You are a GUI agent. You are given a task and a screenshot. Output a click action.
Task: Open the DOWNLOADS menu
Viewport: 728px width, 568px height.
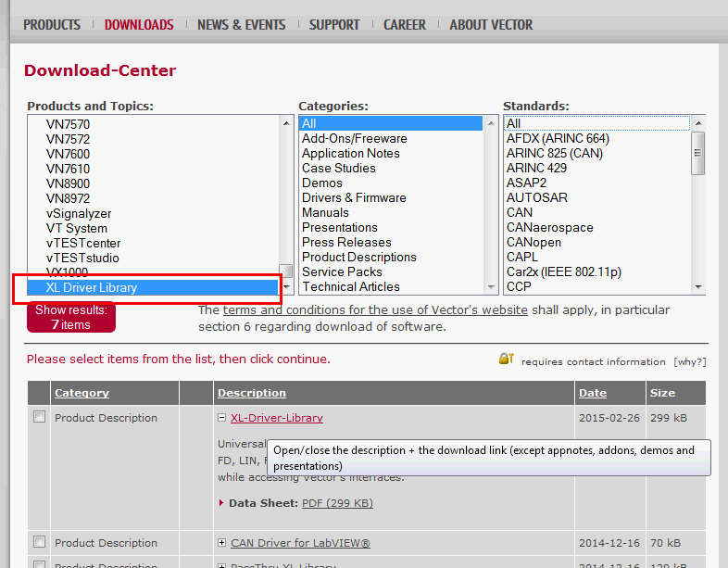(139, 25)
